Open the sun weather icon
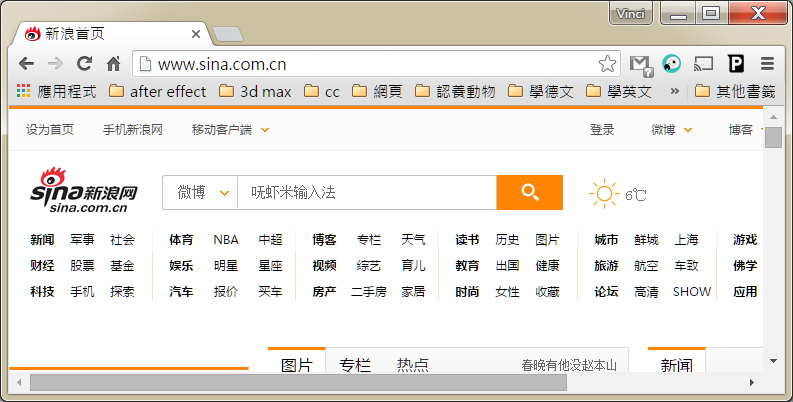Viewport: 793px width, 402px height. click(x=603, y=194)
